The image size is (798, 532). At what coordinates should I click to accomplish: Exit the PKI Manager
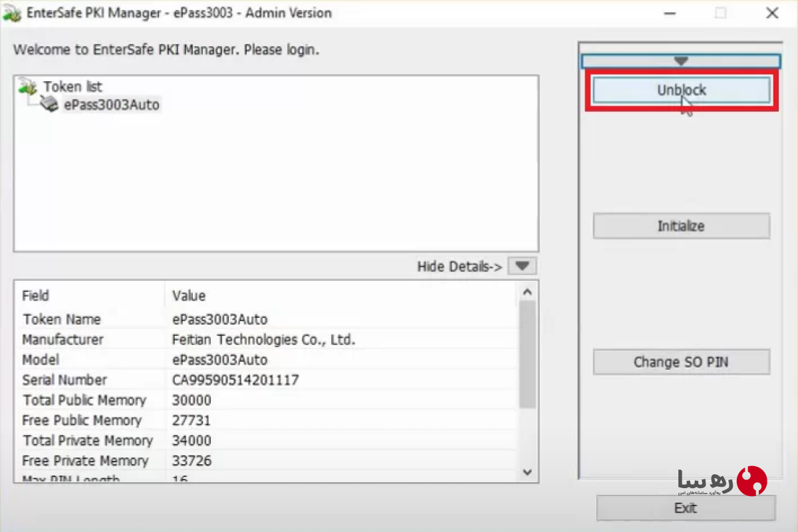click(x=686, y=508)
